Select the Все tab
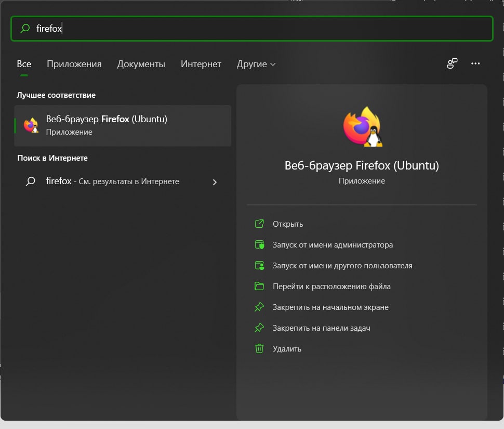Image resolution: width=504 pixels, height=429 pixels. 24,64
